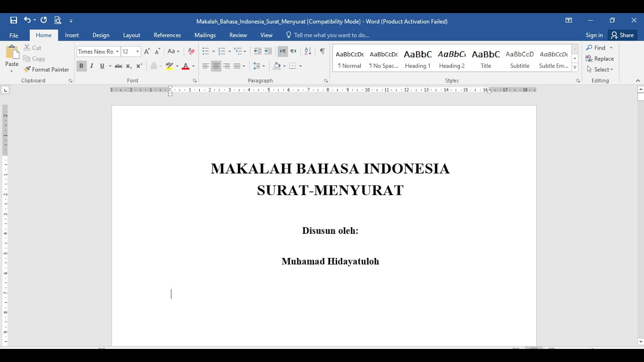Switch to the Layout tab
Viewport: 644px width, 362px height.
point(132,35)
